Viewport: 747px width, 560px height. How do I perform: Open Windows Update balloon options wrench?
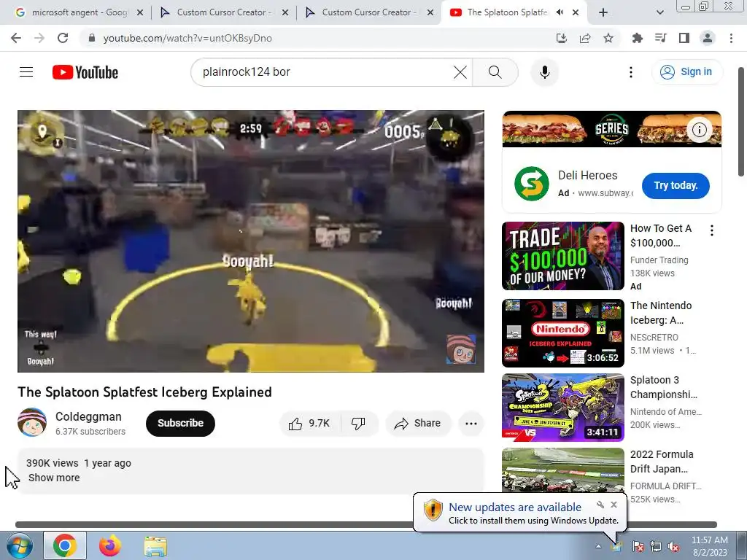click(600, 505)
